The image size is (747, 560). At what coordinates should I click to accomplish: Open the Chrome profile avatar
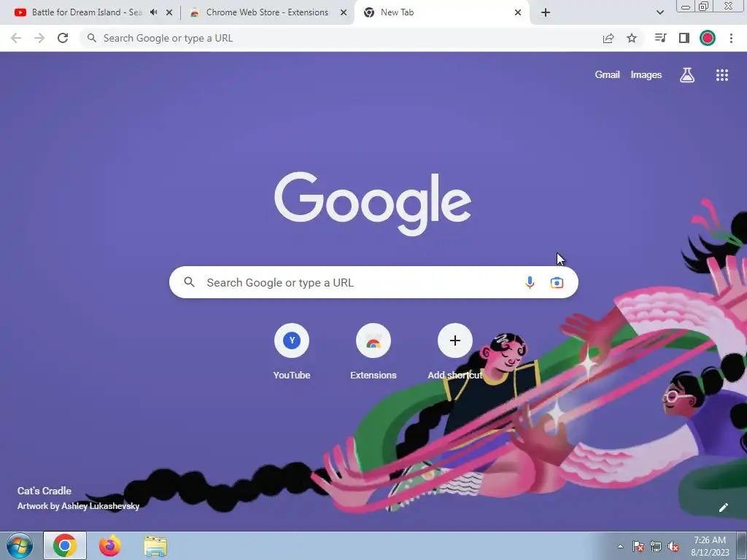coord(708,38)
